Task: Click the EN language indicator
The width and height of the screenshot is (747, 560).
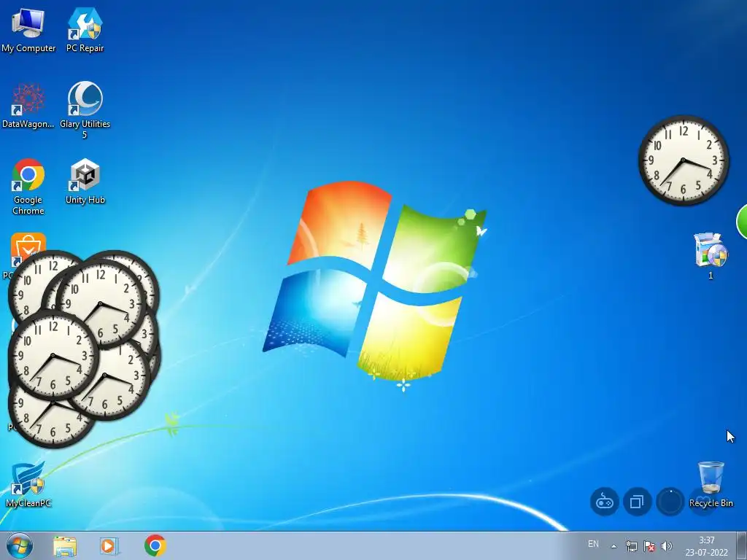Action: (593, 544)
